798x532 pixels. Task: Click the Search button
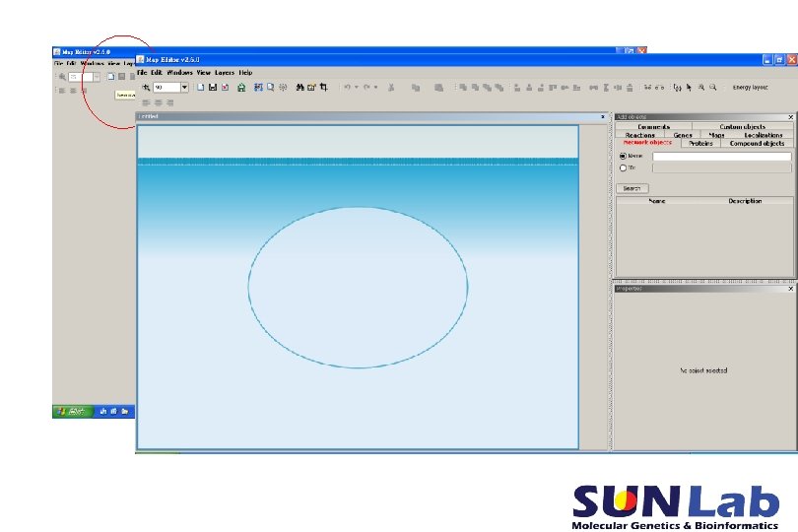pos(632,188)
